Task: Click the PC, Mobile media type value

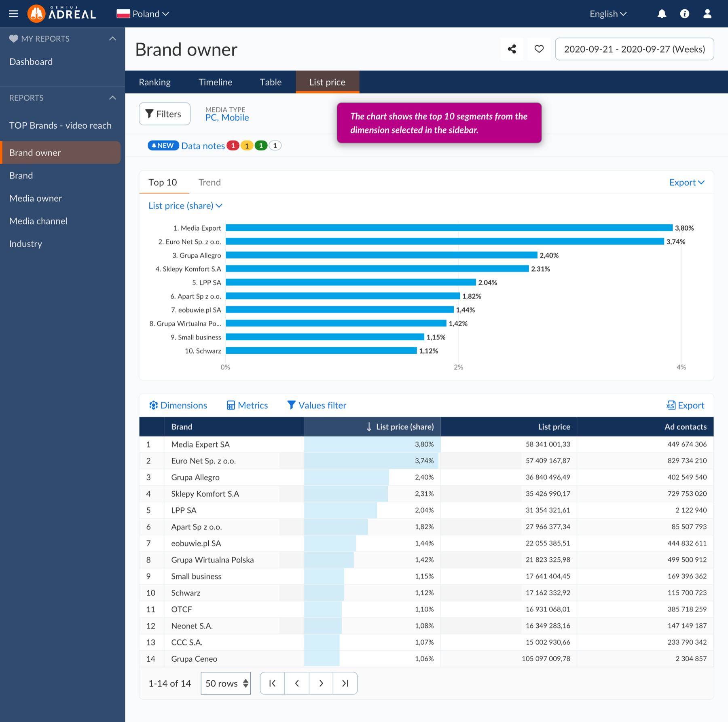Action: point(227,118)
